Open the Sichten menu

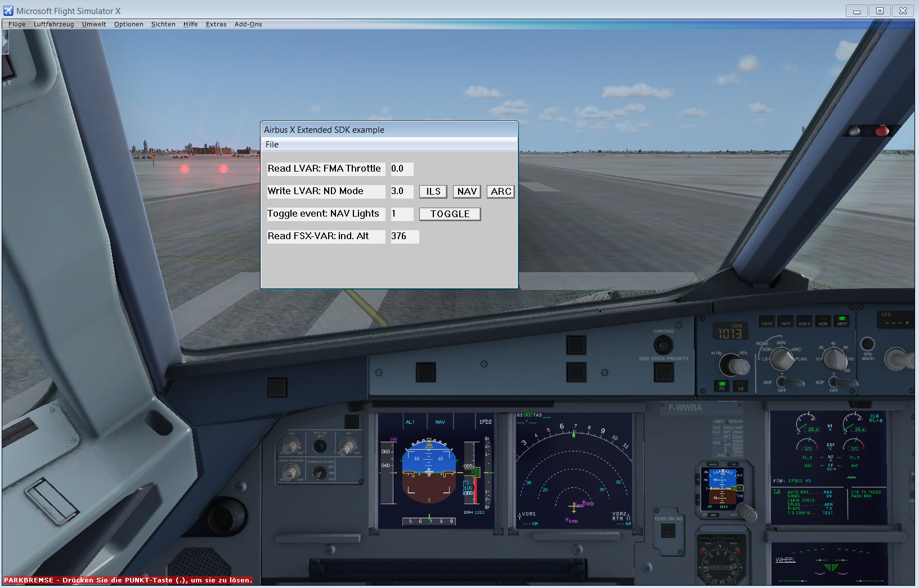pyautogui.click(x=163, y=24)
